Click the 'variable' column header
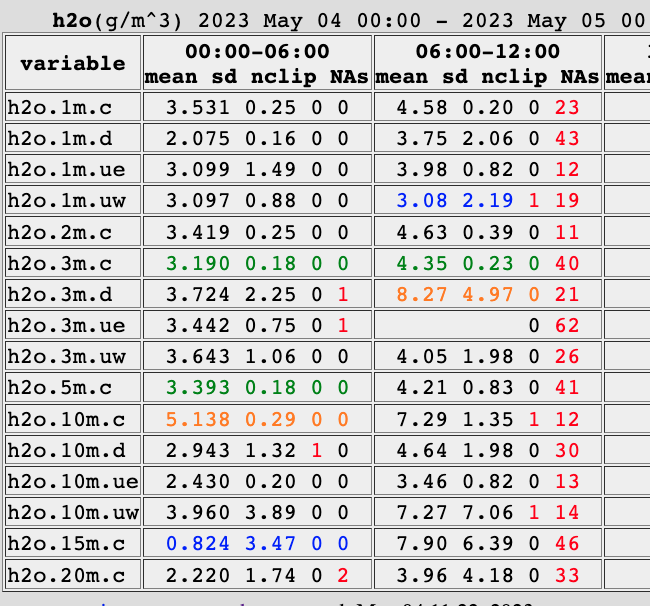This screenshot has width=650, height=606. coord(72,63)
